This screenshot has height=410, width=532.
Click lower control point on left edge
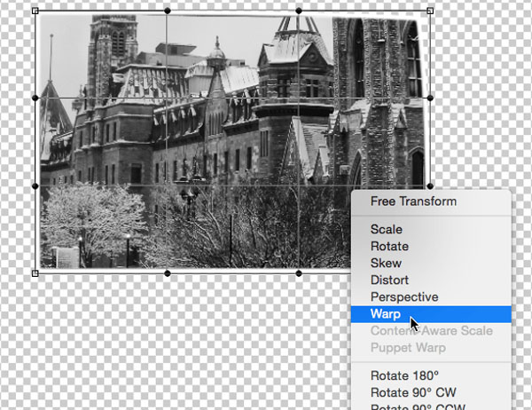click(35, 186)
